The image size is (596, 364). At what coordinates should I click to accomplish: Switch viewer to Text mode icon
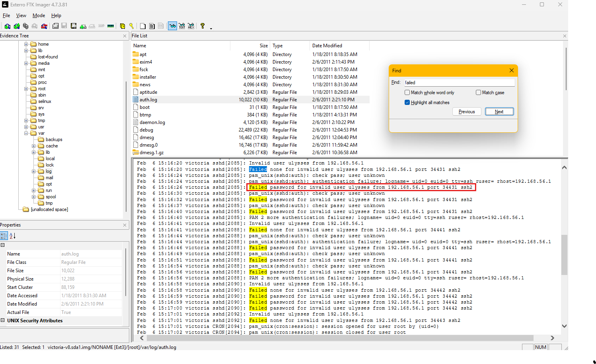pyautogui.click(x=182, y=26)
